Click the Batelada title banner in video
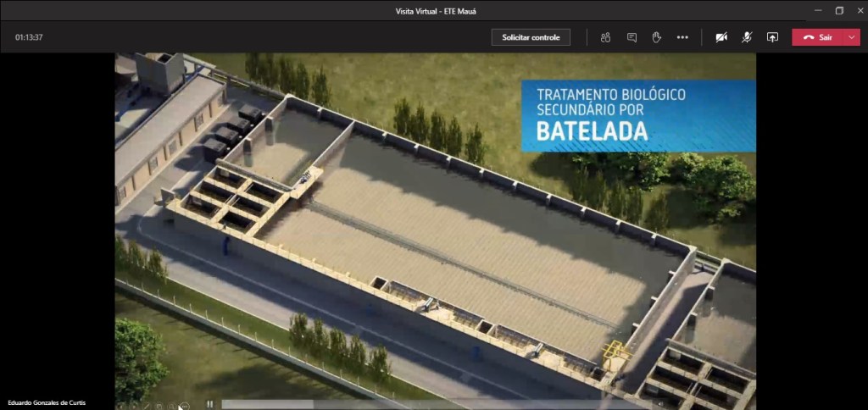The height and width of the screenshot is (410, 868). [637, 115]
